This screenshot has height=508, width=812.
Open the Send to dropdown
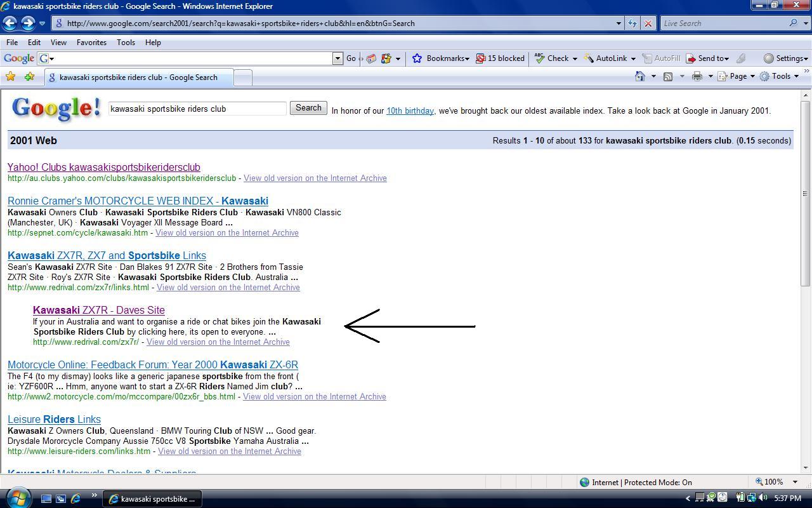point(709,58)
